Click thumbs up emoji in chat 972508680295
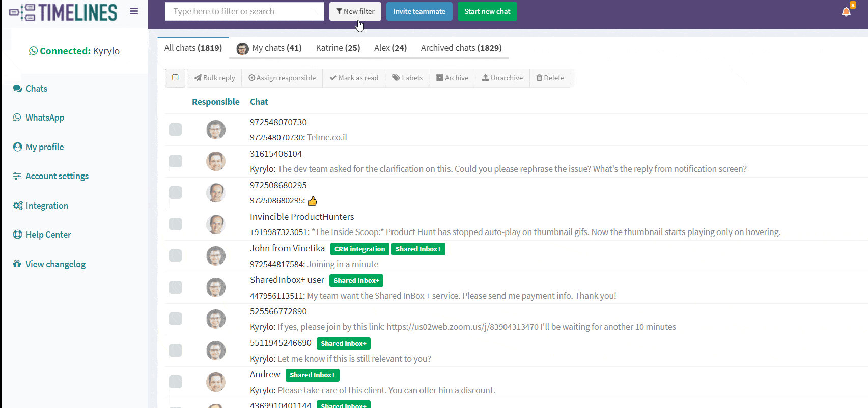Image resolution: width=868 pixels, height=408 pixels. [313, 201]
